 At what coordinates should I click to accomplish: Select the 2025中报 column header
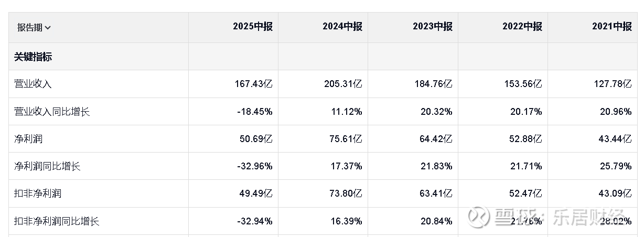tap(252, 27)
